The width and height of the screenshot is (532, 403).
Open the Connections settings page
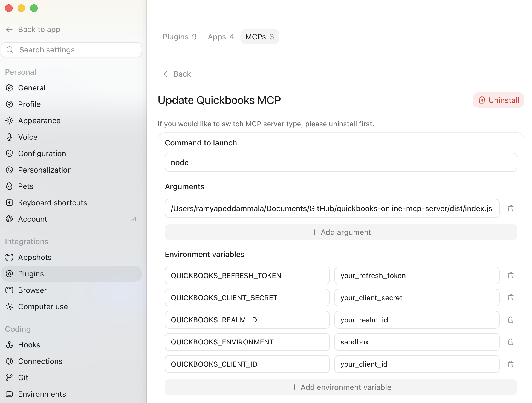[71, 361]
